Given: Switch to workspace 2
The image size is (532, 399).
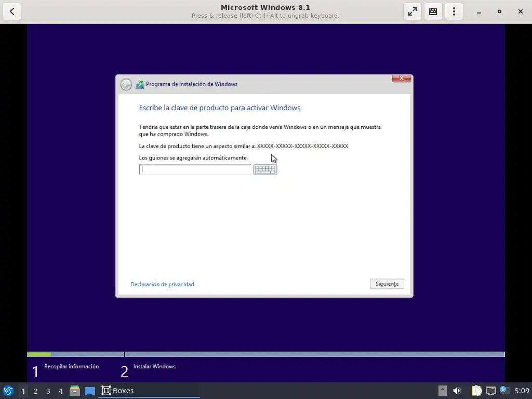Looking at the screenshot, I should [36, 391].
